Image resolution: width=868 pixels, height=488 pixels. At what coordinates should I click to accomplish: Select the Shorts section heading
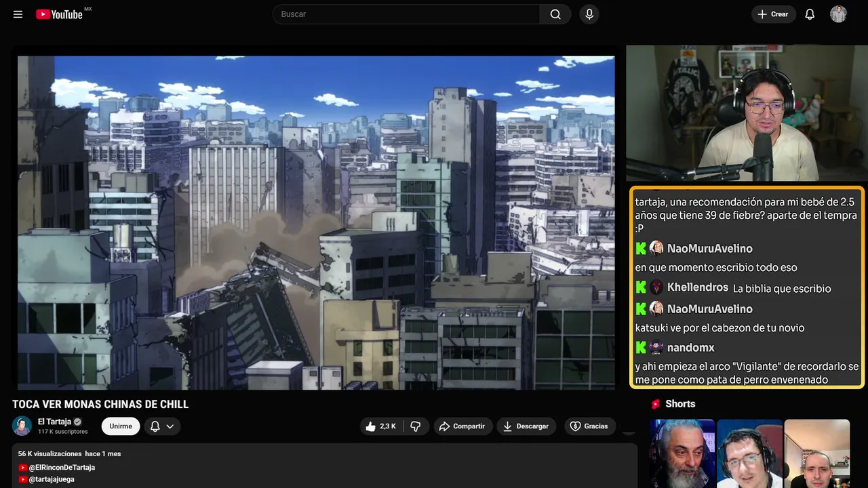click(680, 404)
